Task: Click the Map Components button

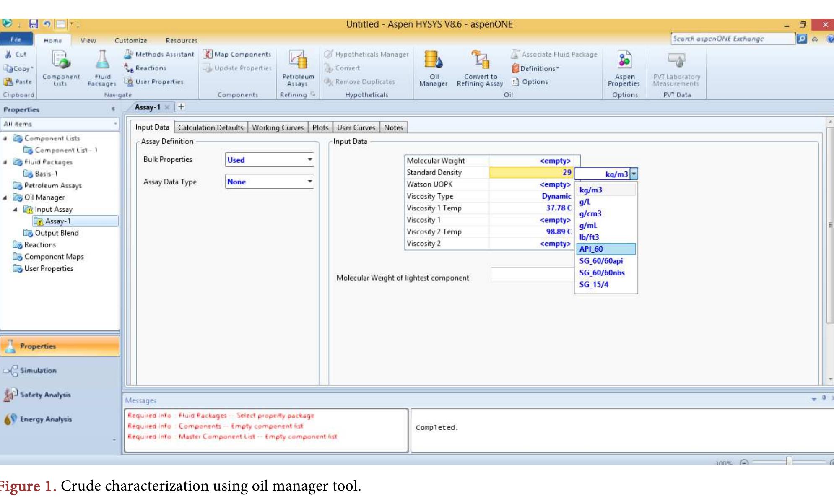Action: (x=237, y=54)
